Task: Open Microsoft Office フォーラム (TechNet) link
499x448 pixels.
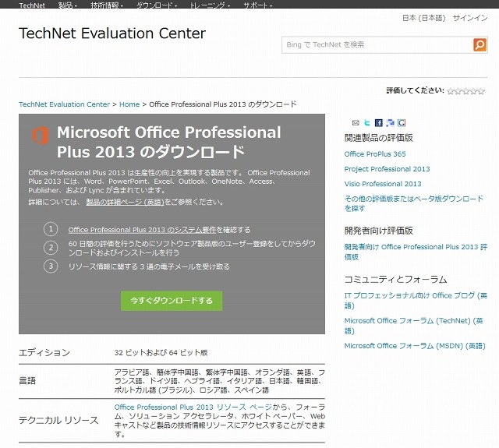Action: pos(414,326)
